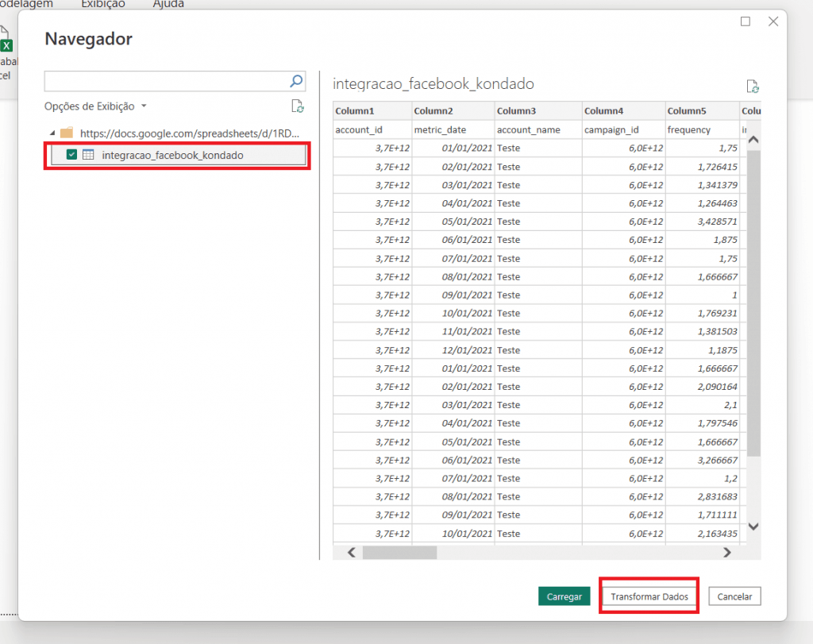The width and height of the screenshot is (813, 644).
Task: Click the search magnifier icon in Navegador
Action: (296, 80)
